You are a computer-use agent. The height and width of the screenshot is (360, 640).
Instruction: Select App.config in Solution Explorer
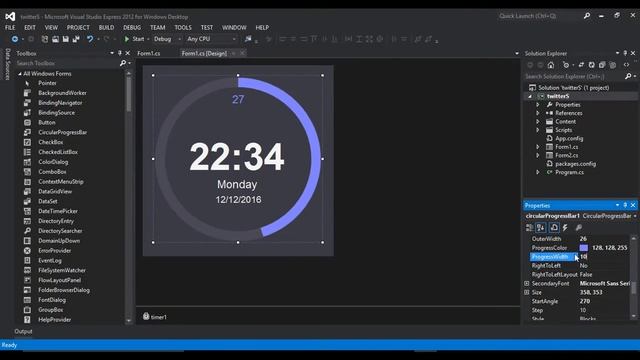click(569, 138)
